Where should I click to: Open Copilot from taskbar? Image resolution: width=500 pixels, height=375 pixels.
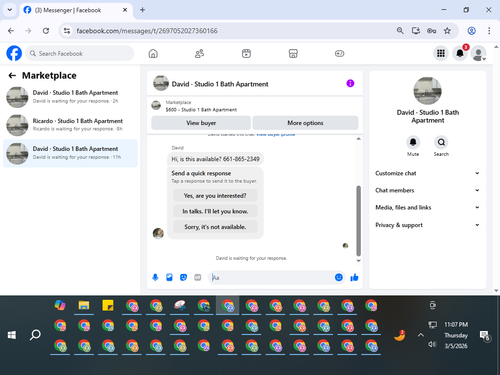point(60,305)
